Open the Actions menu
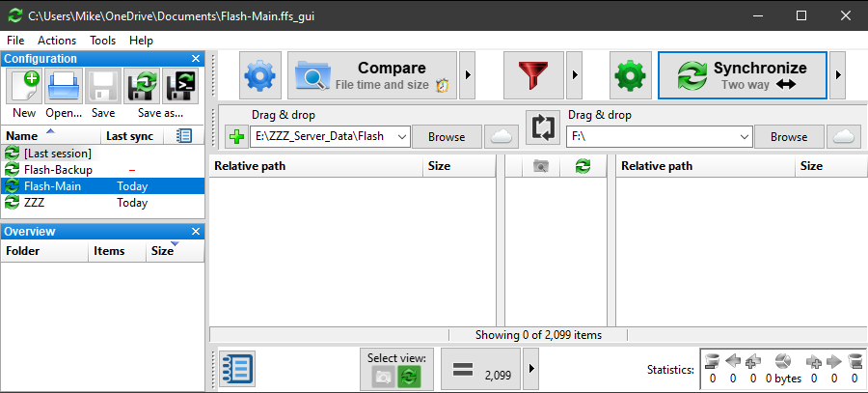The image size is (868, 393). pos(57,41)
